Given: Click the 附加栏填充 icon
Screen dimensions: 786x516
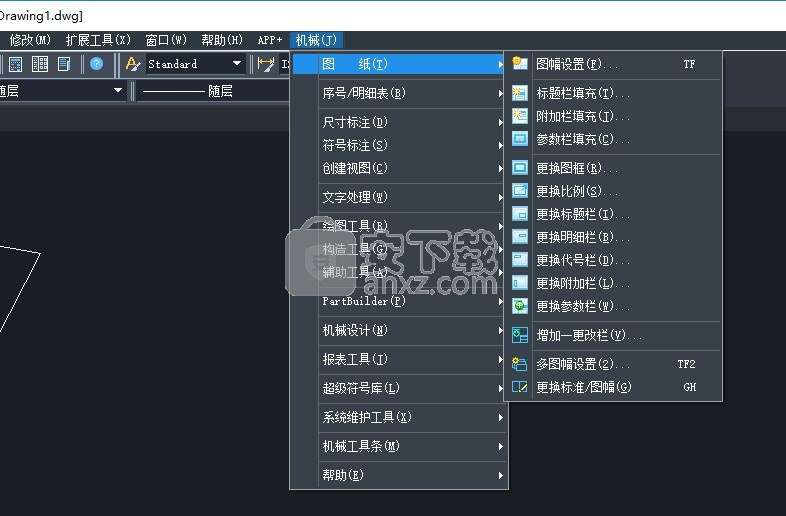Looking at the screenshot, I should tap(520, 116).
